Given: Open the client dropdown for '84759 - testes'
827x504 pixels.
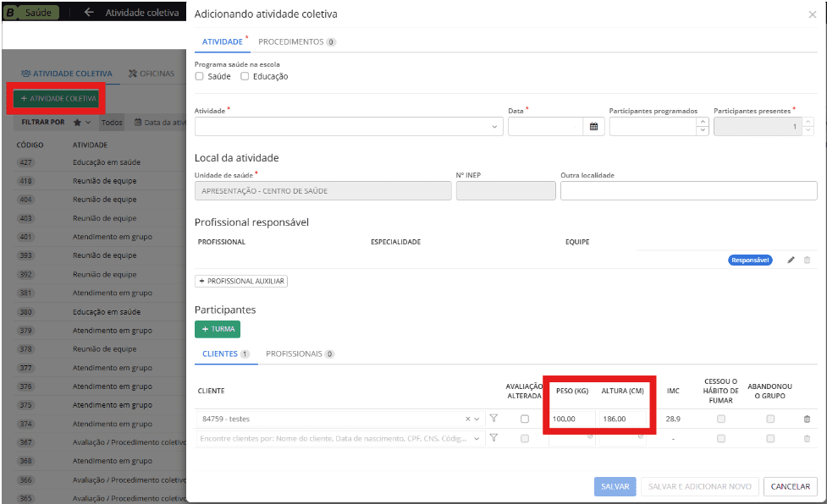Looking at the screenshot, I should tap(477, 419).
